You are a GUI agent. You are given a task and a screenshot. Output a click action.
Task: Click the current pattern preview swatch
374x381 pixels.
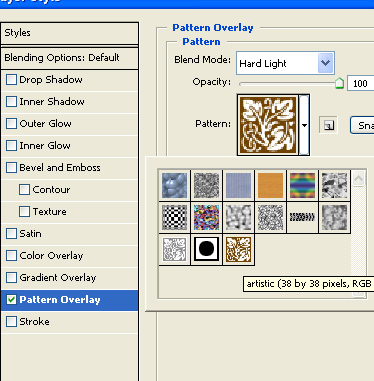coord(268,125)
